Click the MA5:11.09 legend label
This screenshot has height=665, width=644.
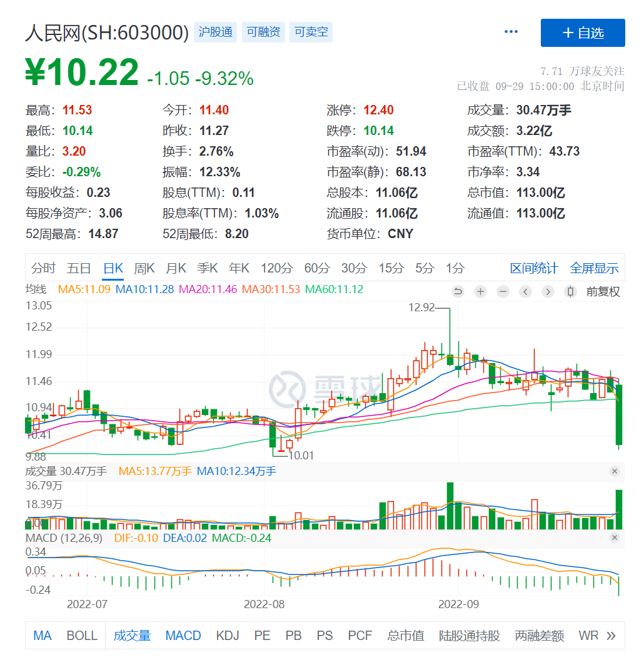point(84,289)
